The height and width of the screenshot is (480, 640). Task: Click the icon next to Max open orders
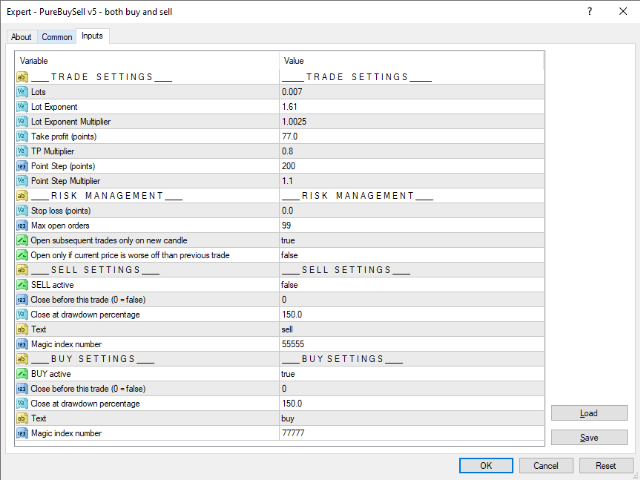click(x=22, y=225)
